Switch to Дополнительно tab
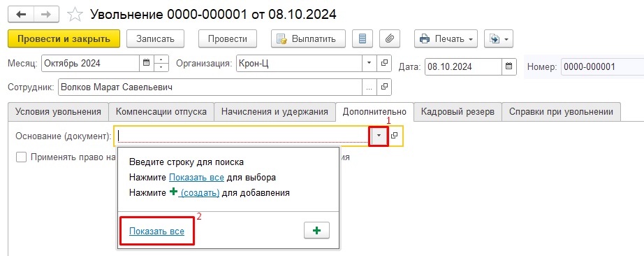644x256 pixels. (374, 111)
